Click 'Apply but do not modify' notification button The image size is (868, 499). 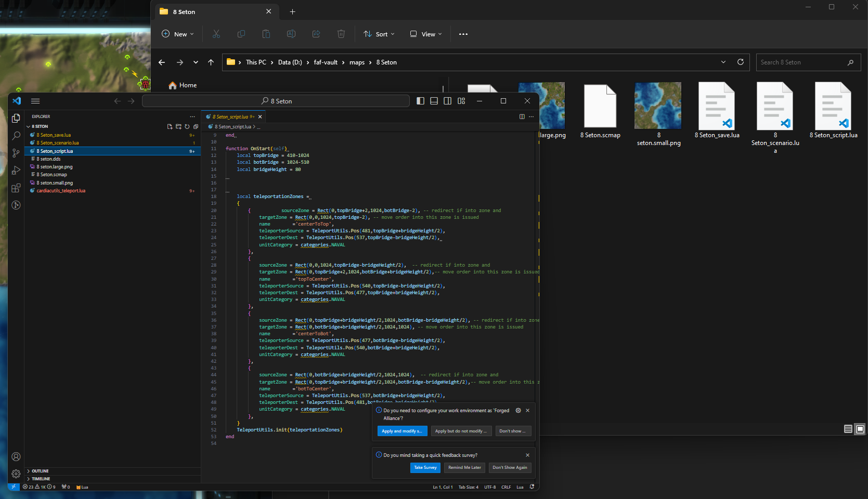pos(461,431)
